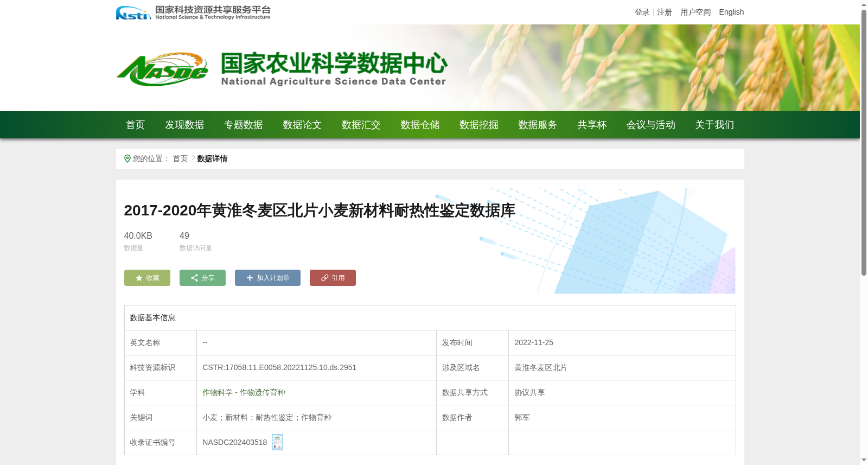Image resolution: width=868 pixels, height=465 pixels.
Task: Click the 分享 share button
Action: (x=202, y=278)
